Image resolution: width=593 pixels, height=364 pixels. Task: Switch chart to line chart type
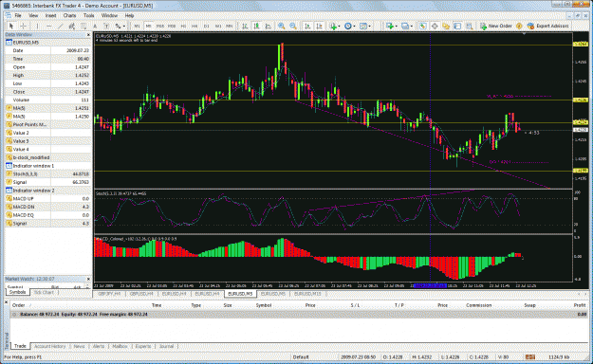(269, 27)
